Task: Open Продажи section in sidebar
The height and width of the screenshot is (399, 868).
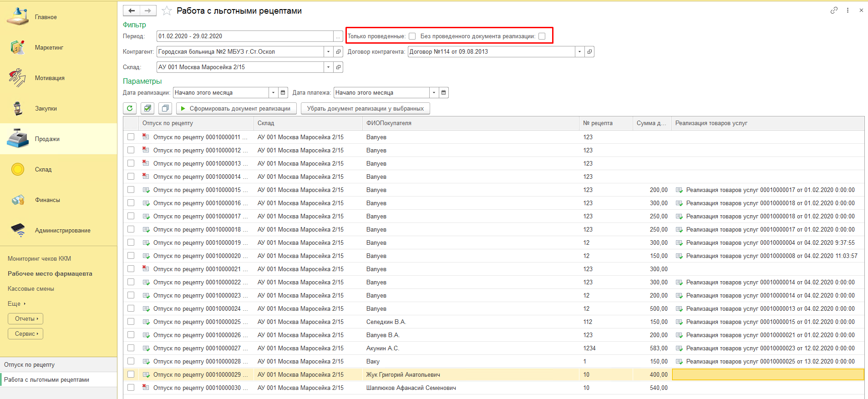Action: (x=47, y=139)
